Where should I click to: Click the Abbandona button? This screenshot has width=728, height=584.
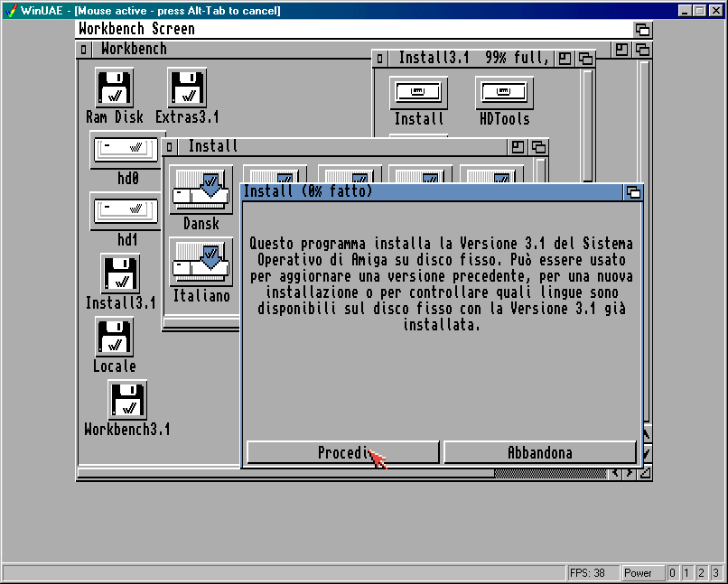point(540,452)
